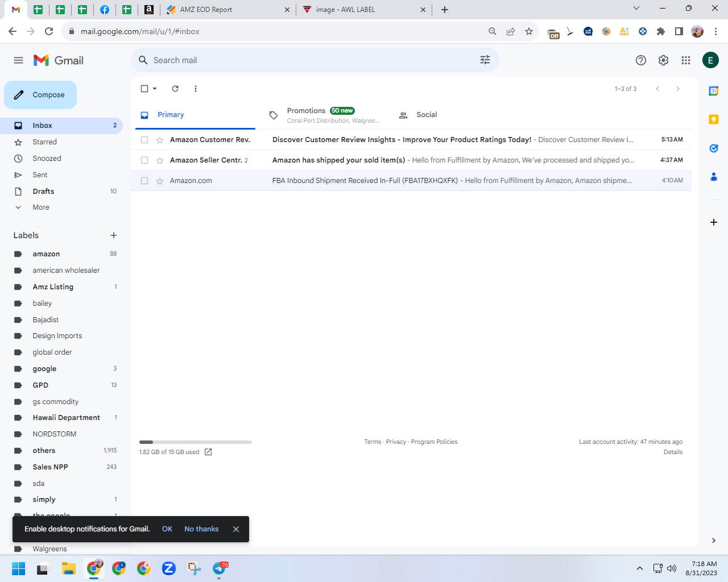
Task: Dismiss the desktop notifications banner
Action: pos(236,529)
